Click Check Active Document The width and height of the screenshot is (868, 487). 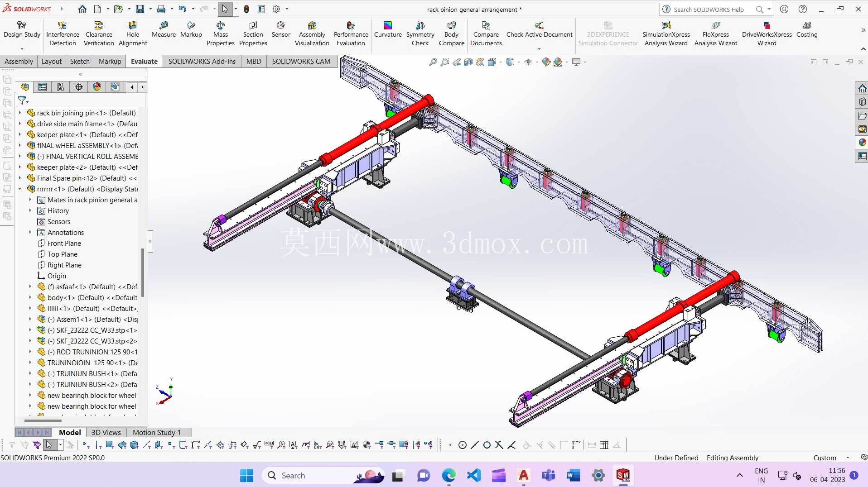coord(539,30)
